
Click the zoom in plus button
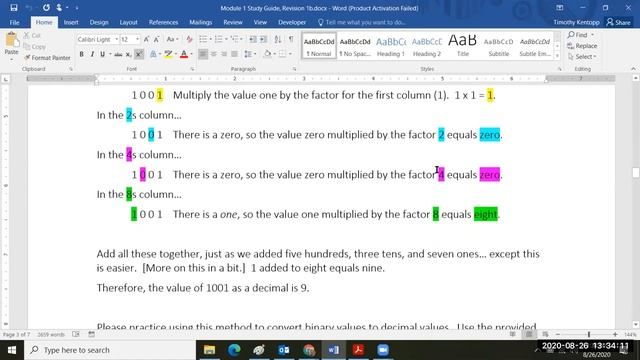tap(615, 334)
